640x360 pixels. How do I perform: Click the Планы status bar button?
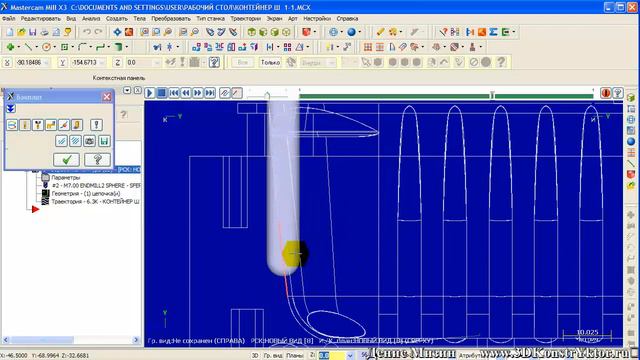295,356
